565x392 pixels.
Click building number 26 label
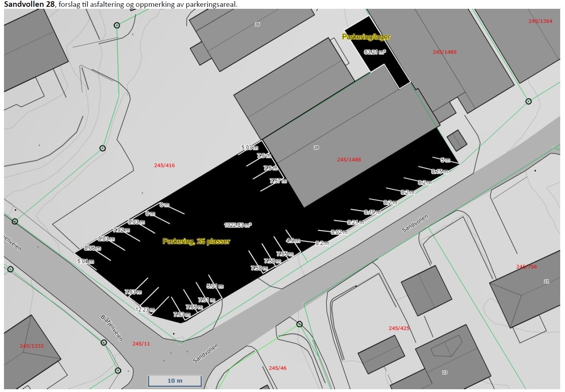[258, 24]
